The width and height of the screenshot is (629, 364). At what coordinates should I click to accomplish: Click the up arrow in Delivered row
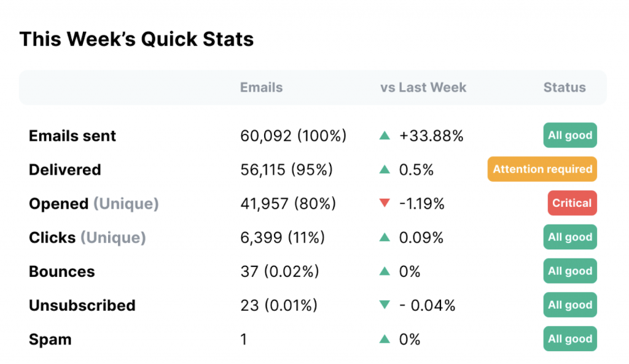385,170
